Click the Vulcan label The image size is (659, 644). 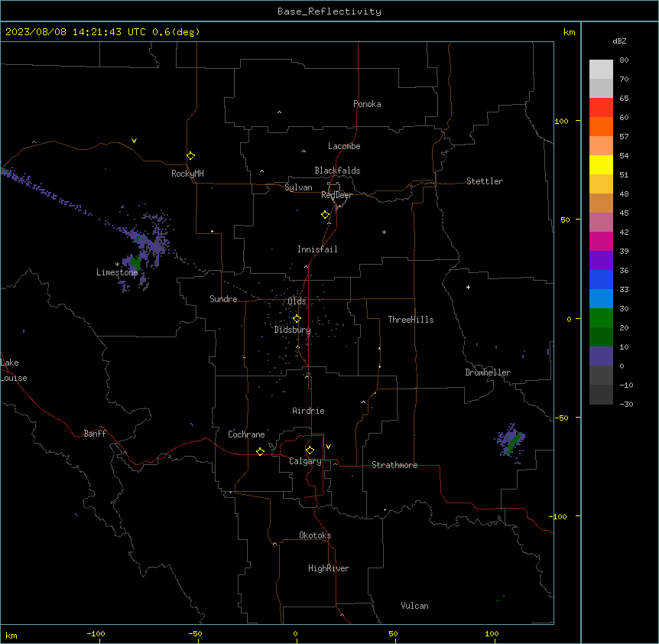414,606
